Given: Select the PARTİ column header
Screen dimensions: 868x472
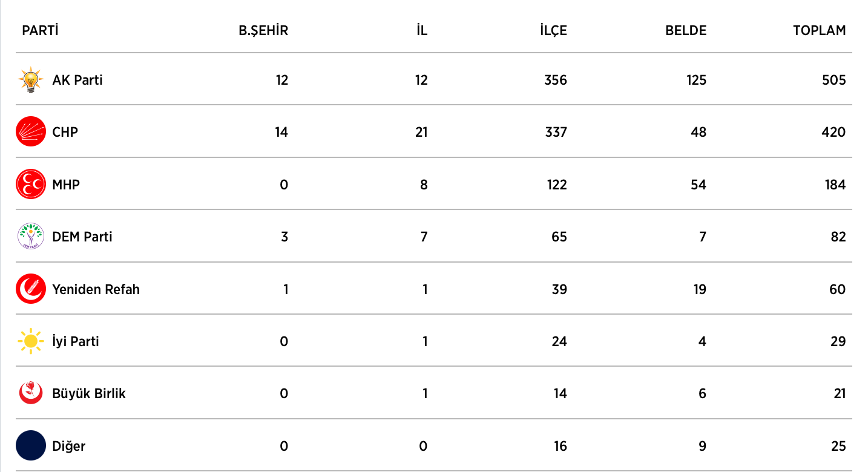Looking at the screenshot, I should 40,30.
